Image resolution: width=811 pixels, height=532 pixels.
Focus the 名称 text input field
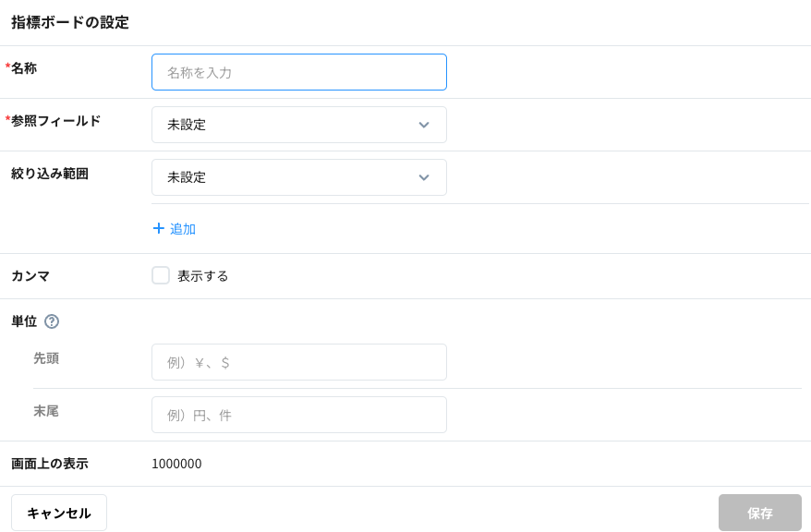298,72
